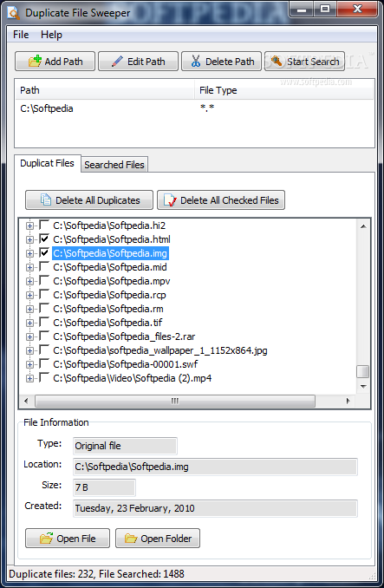Expand the Softpedia.mid tree node
Image resolution: width=384 pixels, height=588 pixels.
pos(29,268)
